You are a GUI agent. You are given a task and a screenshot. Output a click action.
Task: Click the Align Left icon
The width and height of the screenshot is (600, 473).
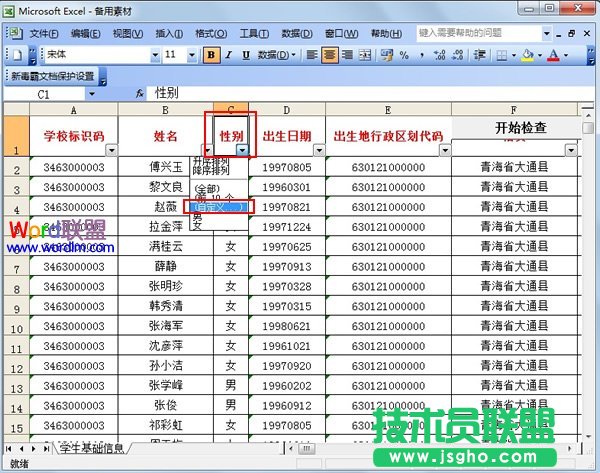tap(313, 55)
